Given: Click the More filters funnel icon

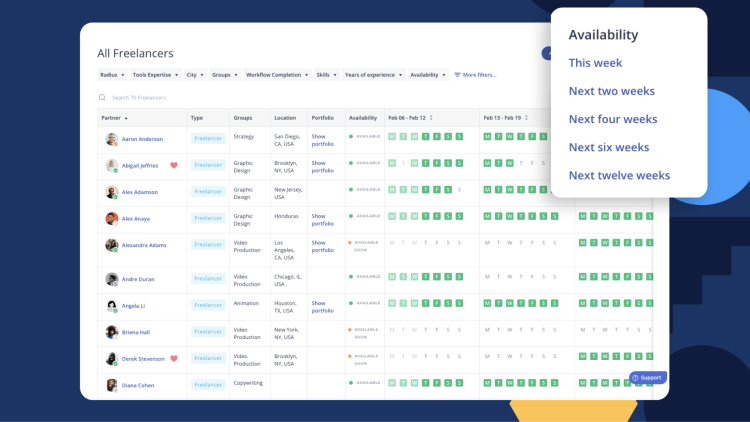Looking at the screenshot, I should (457, 75).
